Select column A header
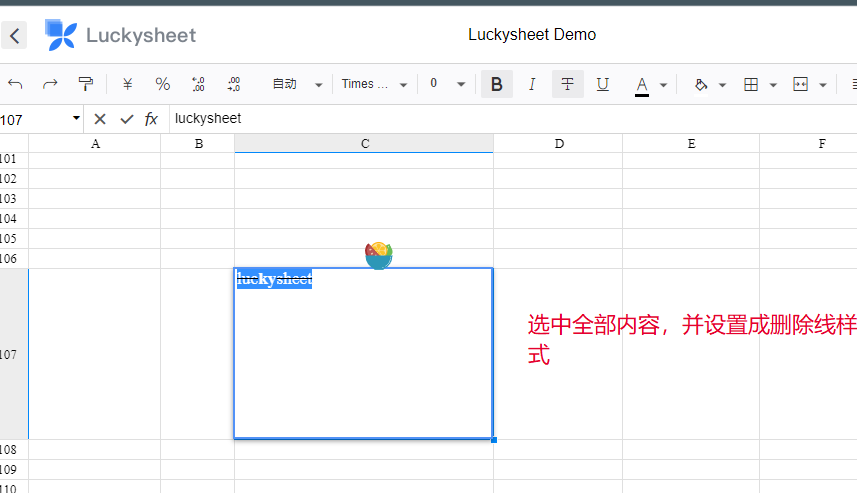 click(x=95, y=144)
